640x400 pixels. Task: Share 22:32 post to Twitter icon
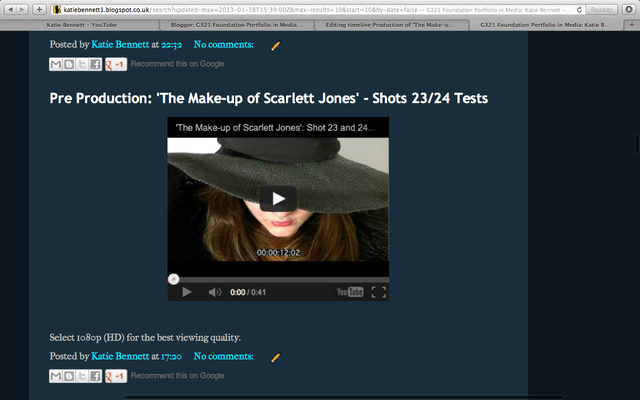click(x=82, y=64)
